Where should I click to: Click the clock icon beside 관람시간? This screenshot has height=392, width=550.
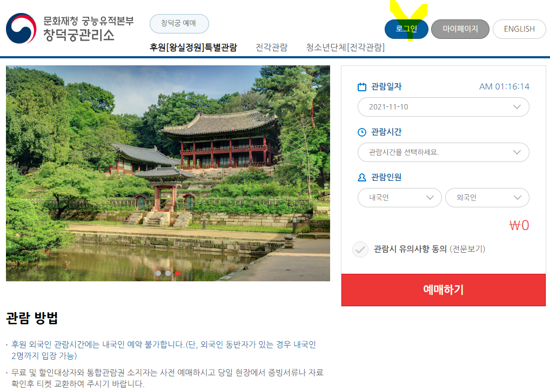[361, 132]
